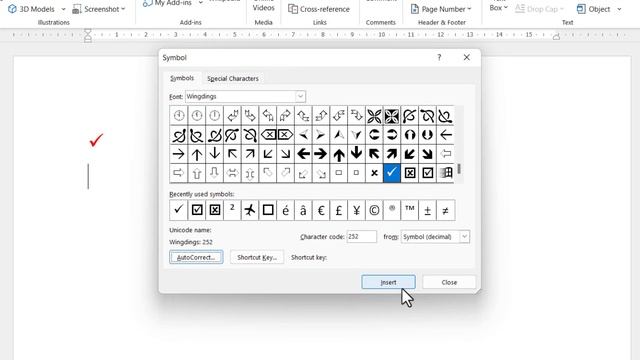Select the small x mark symbol in grid

pos(374,173)
